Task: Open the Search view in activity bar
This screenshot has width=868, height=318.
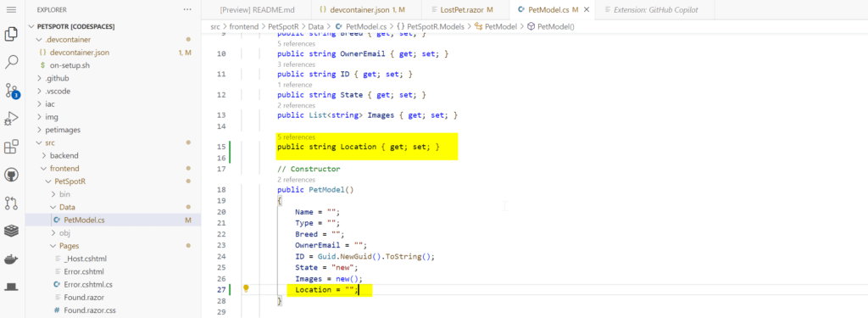Action: pyautogui.click(x=11, y=62)
